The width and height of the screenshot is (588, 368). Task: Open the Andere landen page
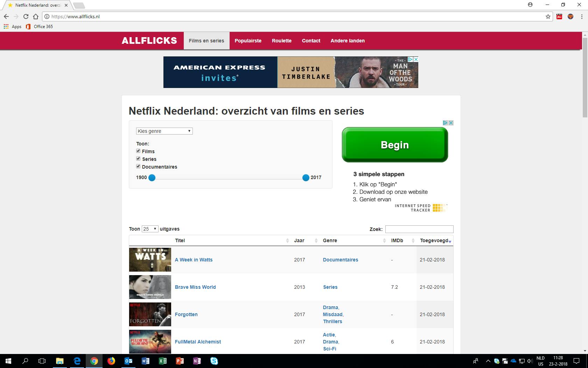click(348, 41)
